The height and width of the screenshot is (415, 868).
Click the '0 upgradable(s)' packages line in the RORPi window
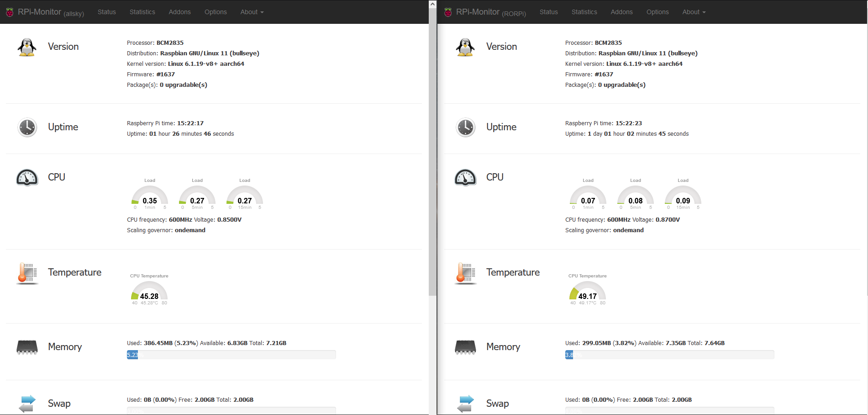[605, 85]
